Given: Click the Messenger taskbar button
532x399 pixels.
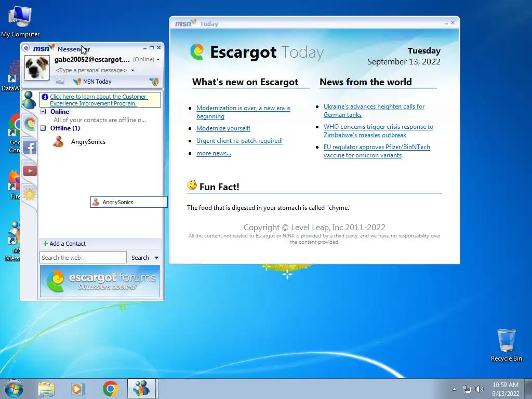Looking at the screenshot, I should 141,389.
